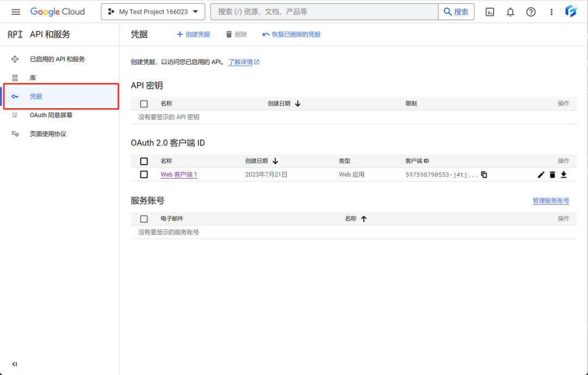Click the 页面使用协议 sidebar icon

click(x=15, y=134)
